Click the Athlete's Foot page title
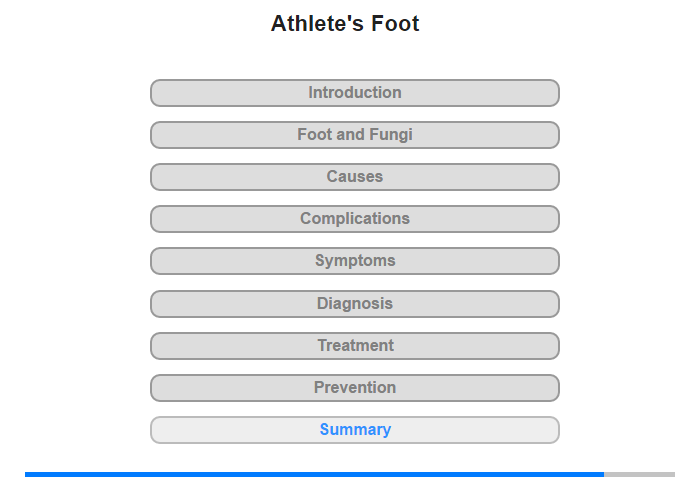The width and height of the screenshot is (700, 480). (x=345, y=24)
